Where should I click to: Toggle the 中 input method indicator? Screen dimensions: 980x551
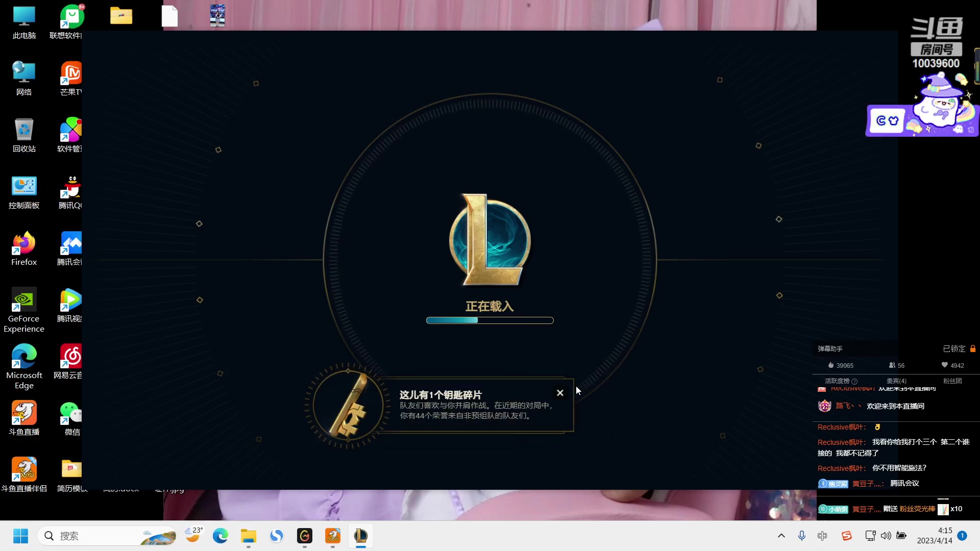(822, 536)
